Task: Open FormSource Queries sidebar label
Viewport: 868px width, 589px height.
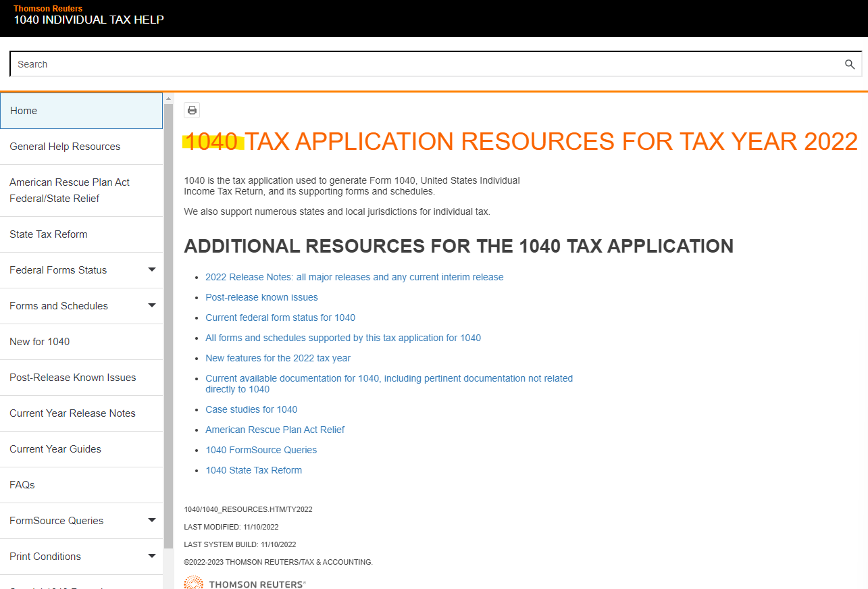Action: pyautogui.click(x=57, y=521)
